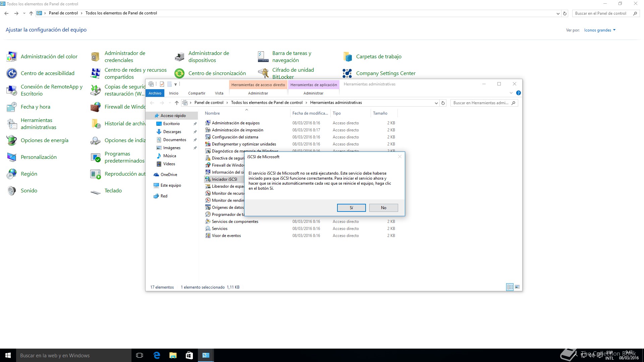Switch to details view toggle

pyautogui.click(x=510, y=287)
